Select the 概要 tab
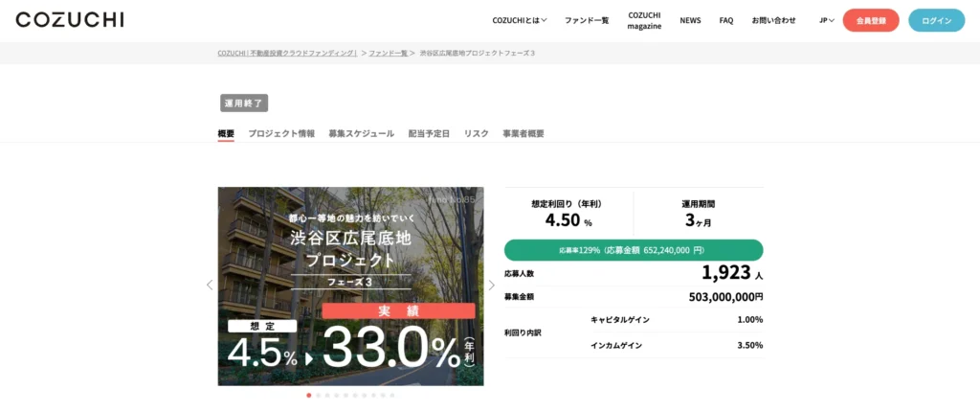The width and height of the screenshot is (980, 412). (226, 133)
